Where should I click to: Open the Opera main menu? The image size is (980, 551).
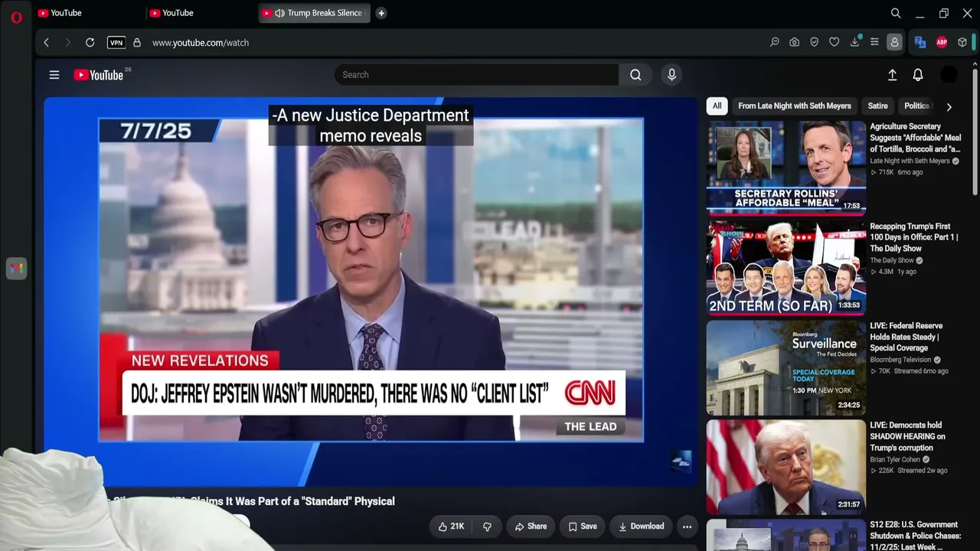point(16,17)
